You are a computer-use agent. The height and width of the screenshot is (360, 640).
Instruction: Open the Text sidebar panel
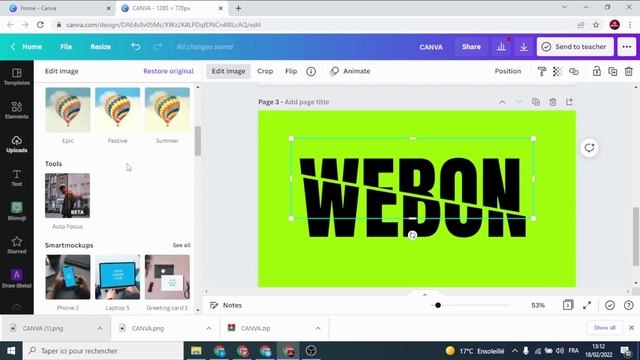pyautogui.click(x=17, y=178)
